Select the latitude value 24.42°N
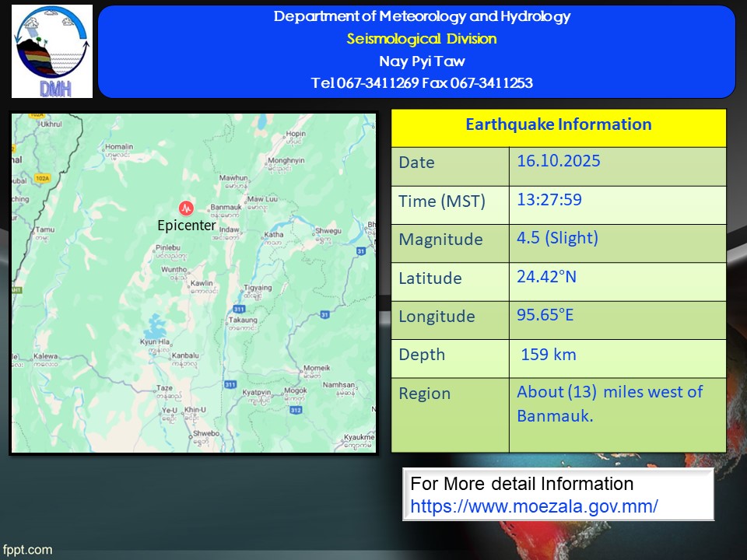The width and height of the screenshot is (747, 560). tap(546, 277)
